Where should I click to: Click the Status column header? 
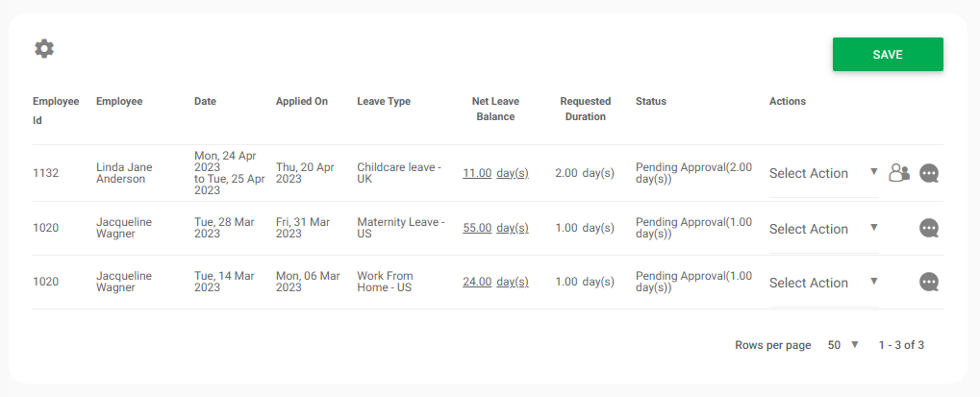[x=651, y=101]
